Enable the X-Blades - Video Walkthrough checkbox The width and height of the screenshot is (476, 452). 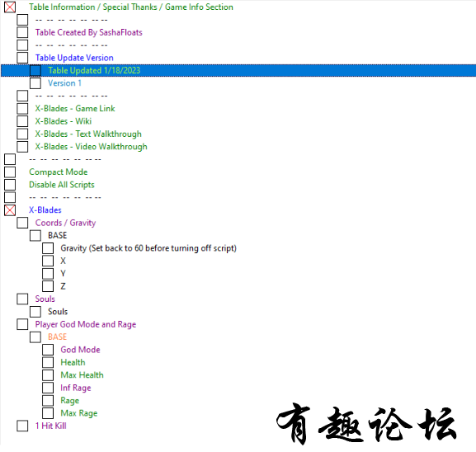pyautogui.click(x=22, y=147)
